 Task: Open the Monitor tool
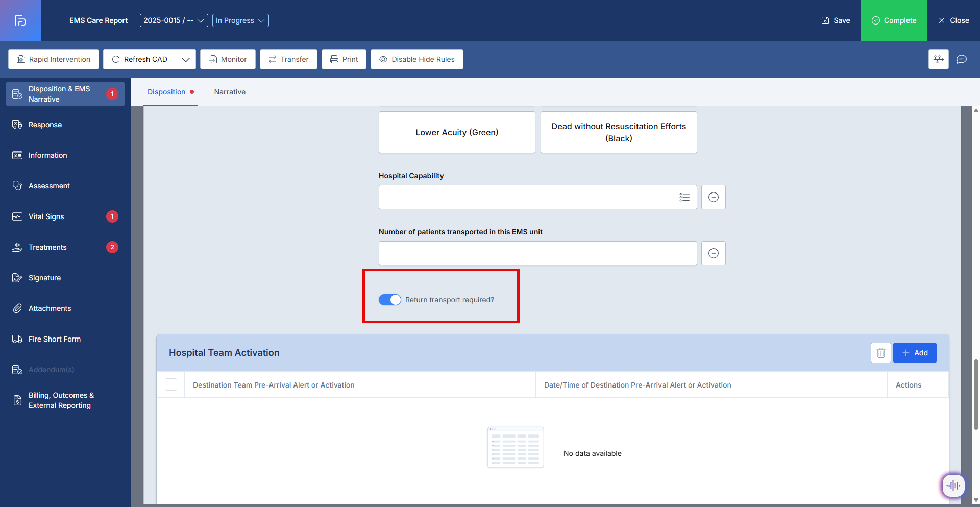[x=228, y=59]
